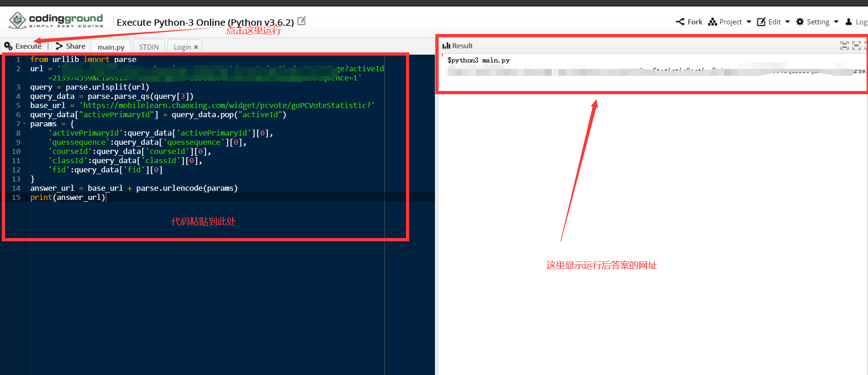The height and width of the screenshot is (375, 868).
Task: Click the Project hierarchy icon
Action: [713, 22]
